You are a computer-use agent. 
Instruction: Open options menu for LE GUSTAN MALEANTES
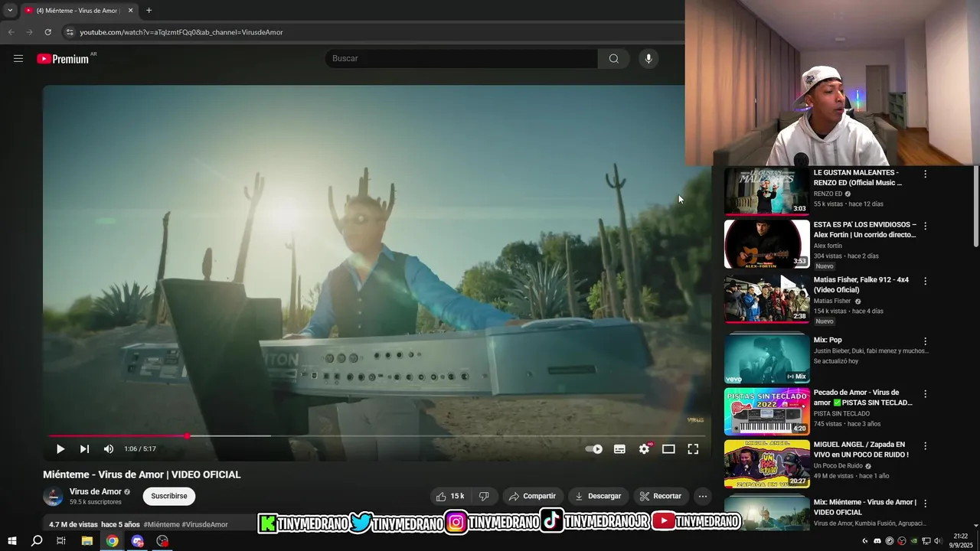925,174
